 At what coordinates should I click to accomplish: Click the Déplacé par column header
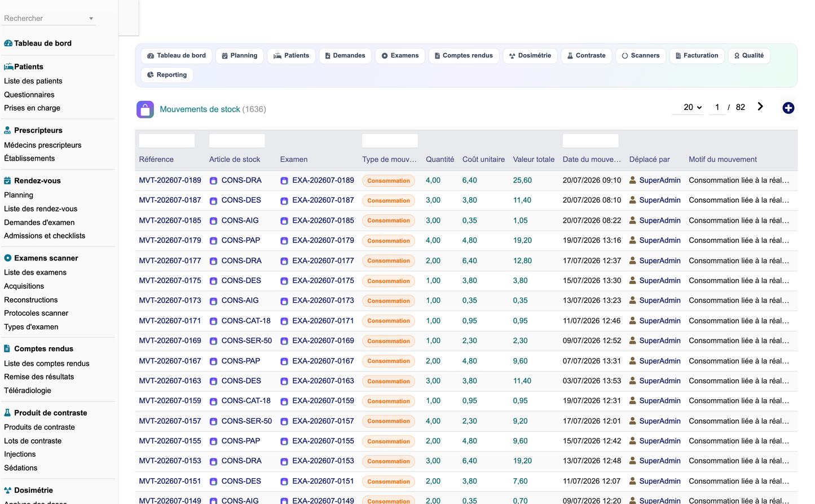pyautogui.click(x=649, y=160)
